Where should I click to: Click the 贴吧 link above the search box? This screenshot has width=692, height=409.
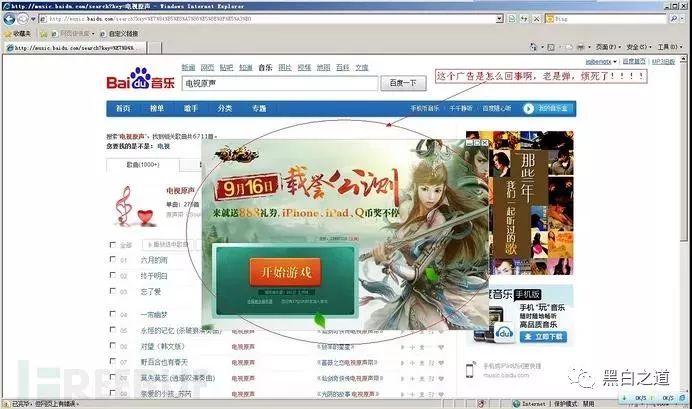tap(226, 68)
